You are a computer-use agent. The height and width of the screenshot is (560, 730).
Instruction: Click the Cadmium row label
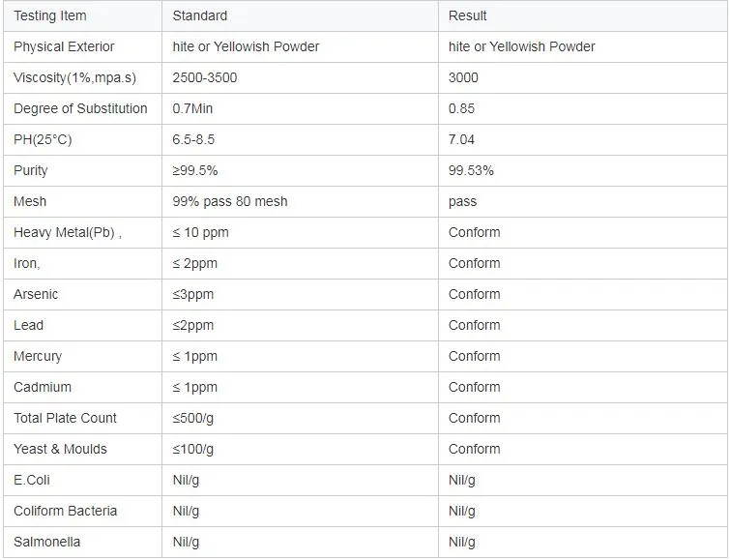click(43, 387)
